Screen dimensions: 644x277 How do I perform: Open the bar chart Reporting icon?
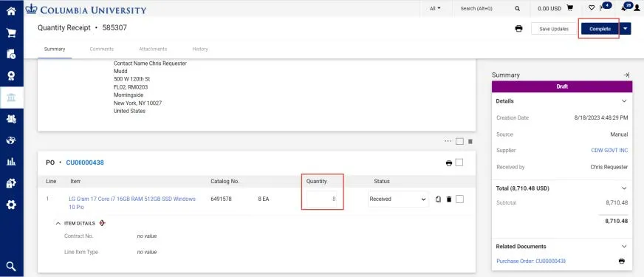(x=11, y=162)
